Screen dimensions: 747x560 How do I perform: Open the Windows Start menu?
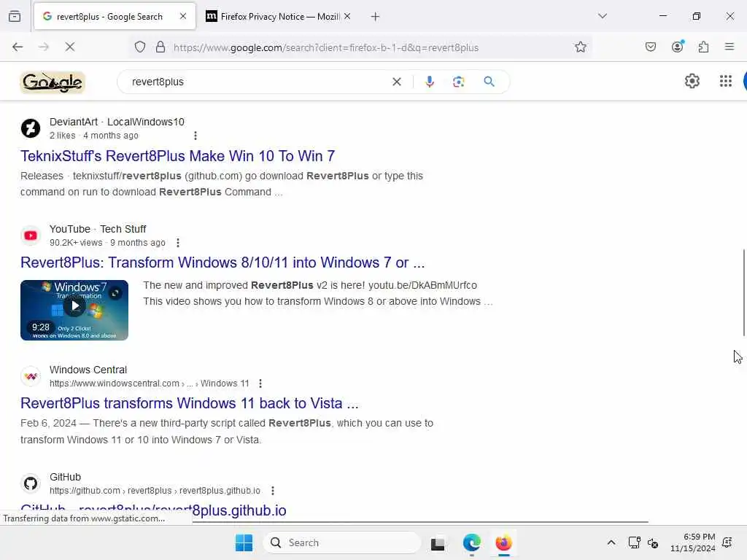(x=244, y=542)
